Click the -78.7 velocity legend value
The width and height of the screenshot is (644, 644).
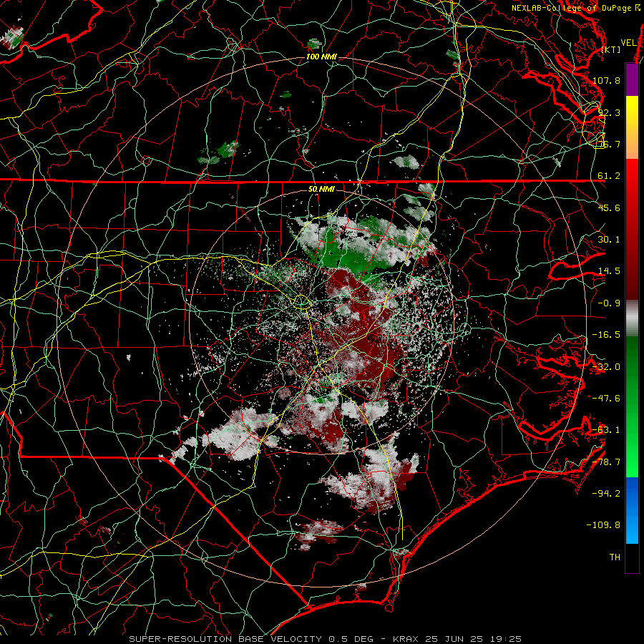tap(606, 462)
